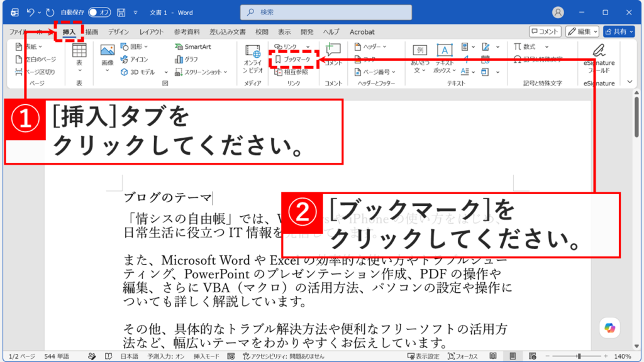Click the 相互参照 cross-reference button
Screen dimensions: 644x362
[x=291, y=72]
